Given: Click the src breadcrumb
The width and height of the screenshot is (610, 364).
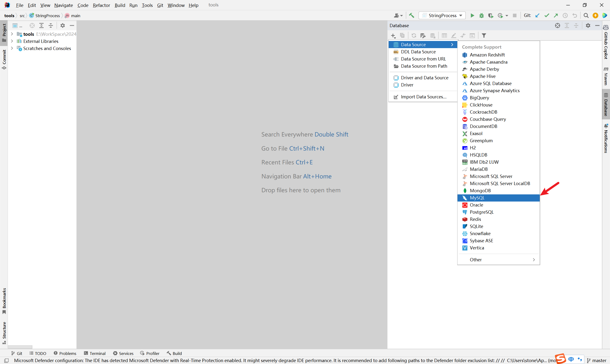Looking at the screenshot, I should [x=22, y=15].
